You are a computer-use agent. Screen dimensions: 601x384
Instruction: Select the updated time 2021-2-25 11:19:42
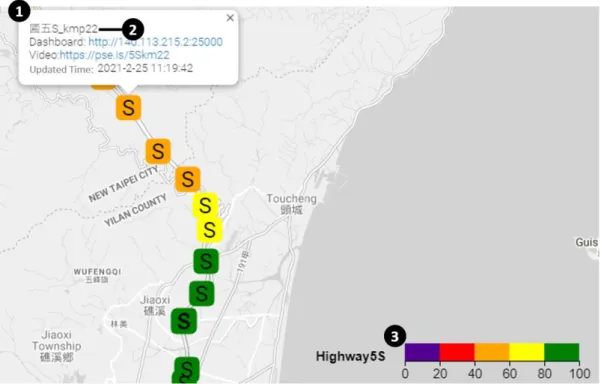tap(145, 68)
